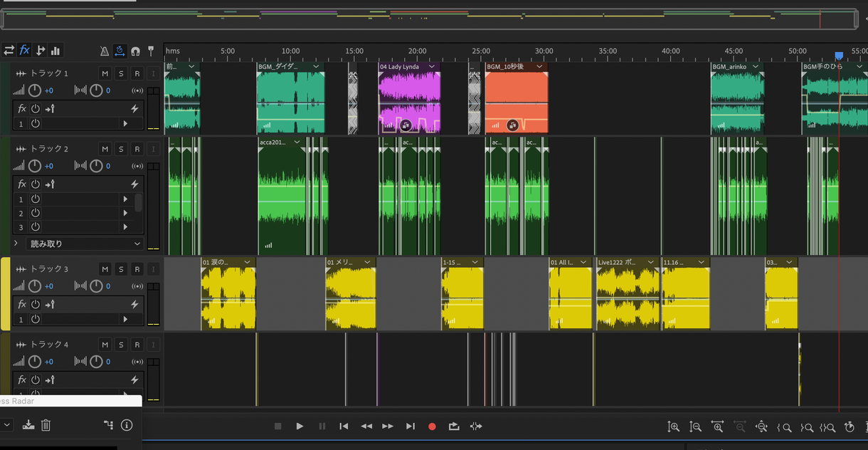
Task: Mute トラック 1
Action: pos(105,73)
